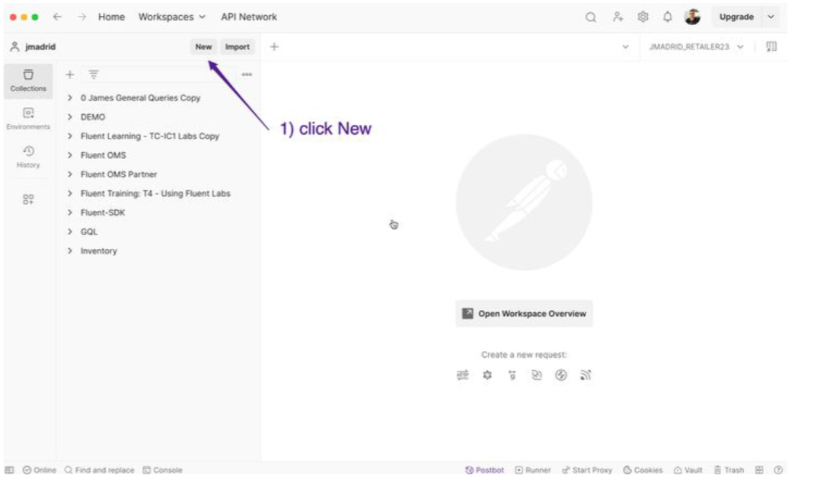Open the settings gear icon
Viewport: 830px width, 504px height.
[x=643, y=17]
